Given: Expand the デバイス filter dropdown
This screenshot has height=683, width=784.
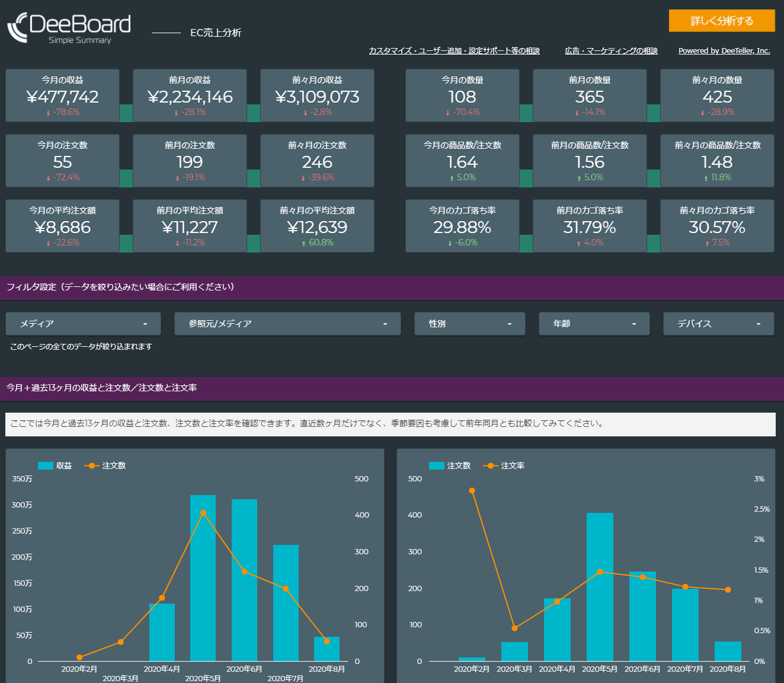Looking at the screenshot, I should click(718, 324).
